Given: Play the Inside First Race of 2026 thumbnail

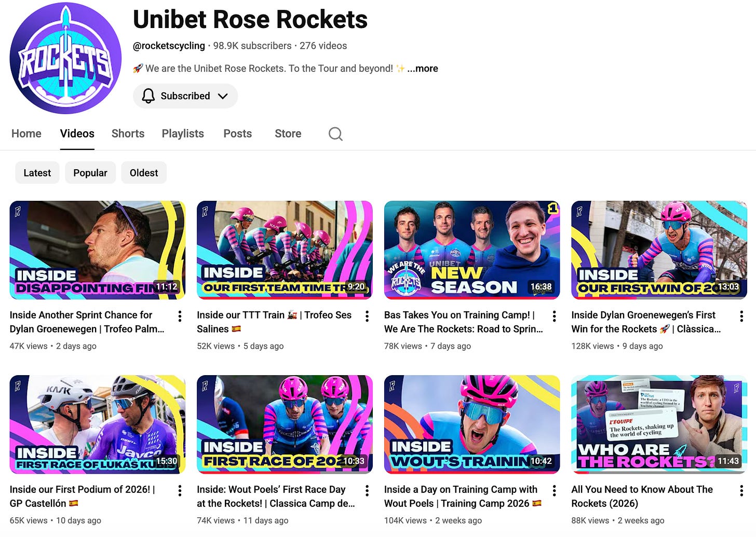Looking at the screenshot, I should pyautogui.click(x=285, y=424).
